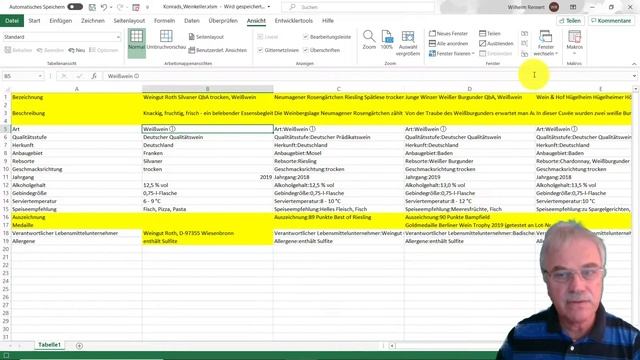Click the formula bar showing Weißwein

[367, 76]
